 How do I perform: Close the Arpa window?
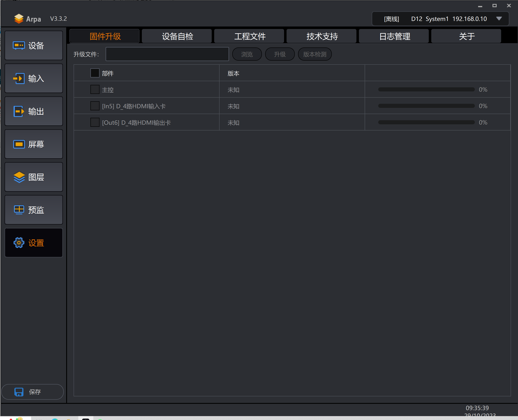coord(509,6)
